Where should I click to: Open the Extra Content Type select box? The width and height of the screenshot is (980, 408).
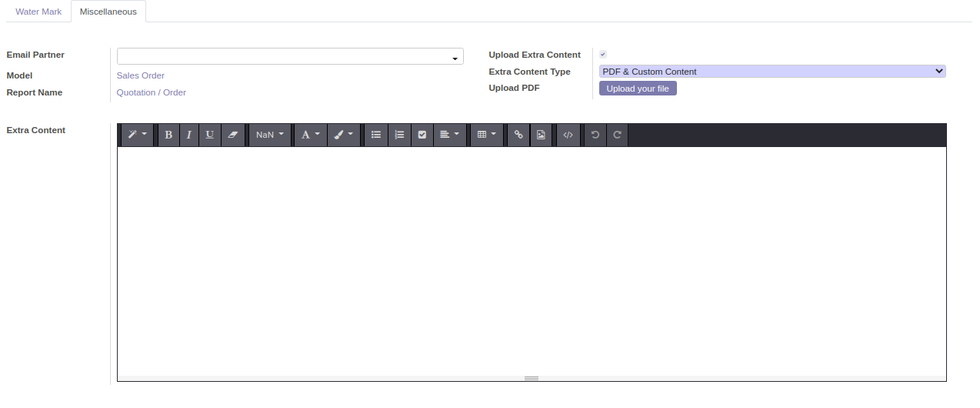[772, 72]
